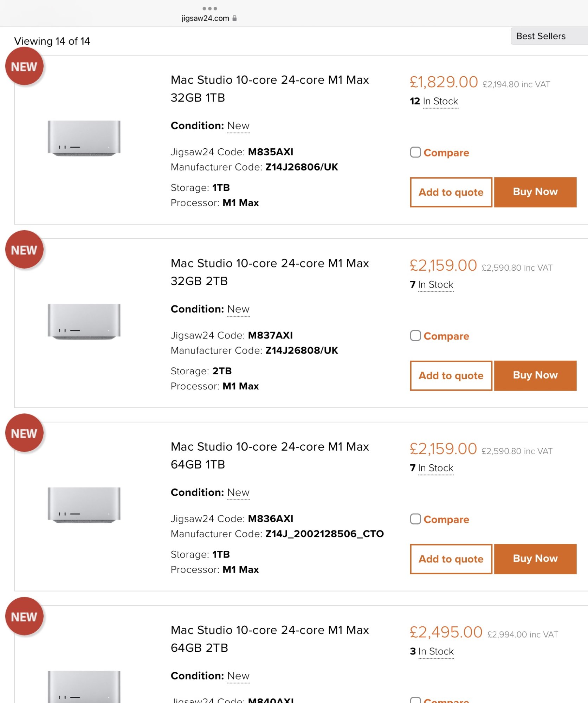The height and width of the screenshot is (703, 588).
Task: Click the NEW badge on the 64GB 2TB listing
Action: 24,617
